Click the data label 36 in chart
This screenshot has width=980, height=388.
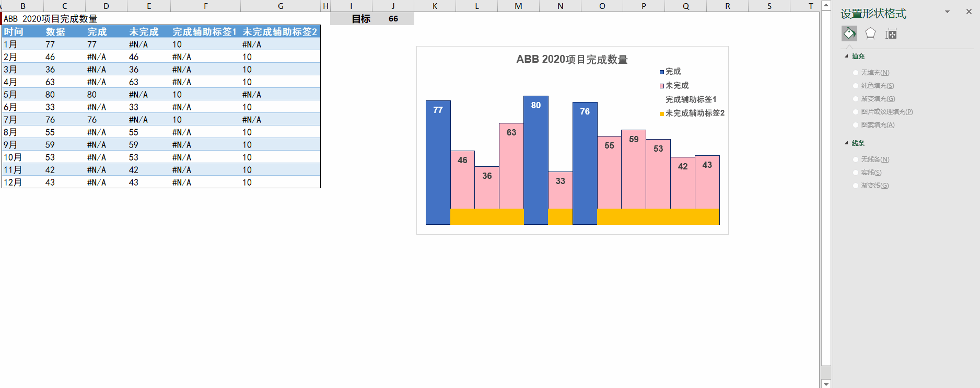[487, 176]
